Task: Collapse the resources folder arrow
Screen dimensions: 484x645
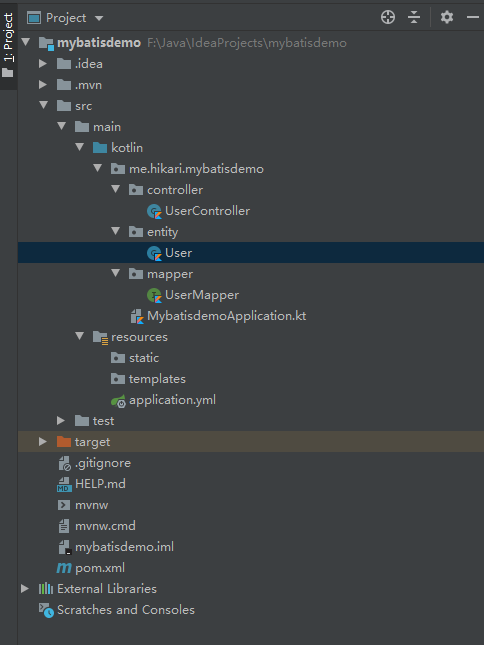Action: (79, 336)
